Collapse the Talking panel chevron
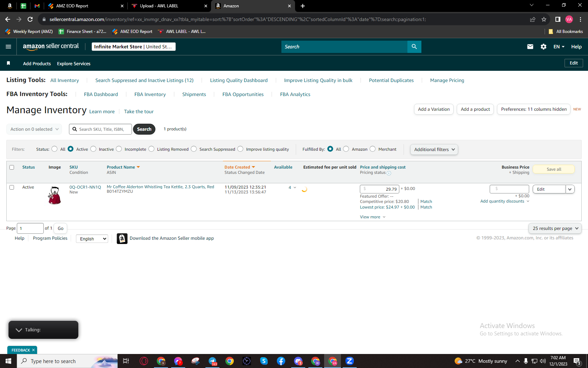The image size is (588, 368). [19, 330]
